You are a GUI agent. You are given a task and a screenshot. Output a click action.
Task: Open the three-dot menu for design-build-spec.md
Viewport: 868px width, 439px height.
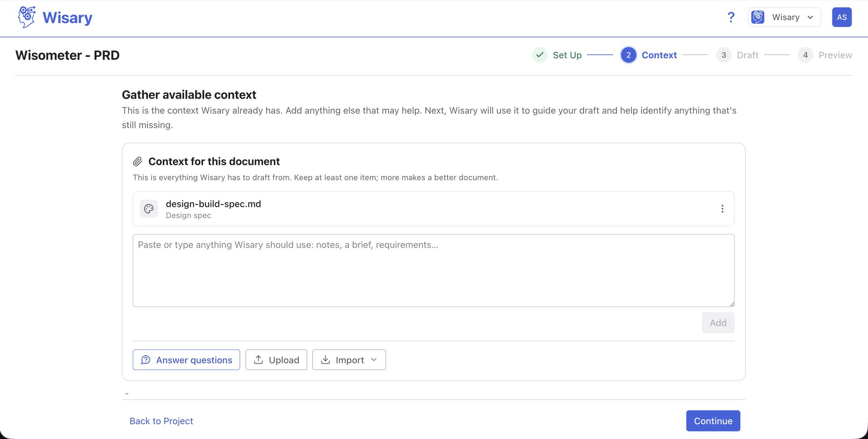[x=722, y=209]
